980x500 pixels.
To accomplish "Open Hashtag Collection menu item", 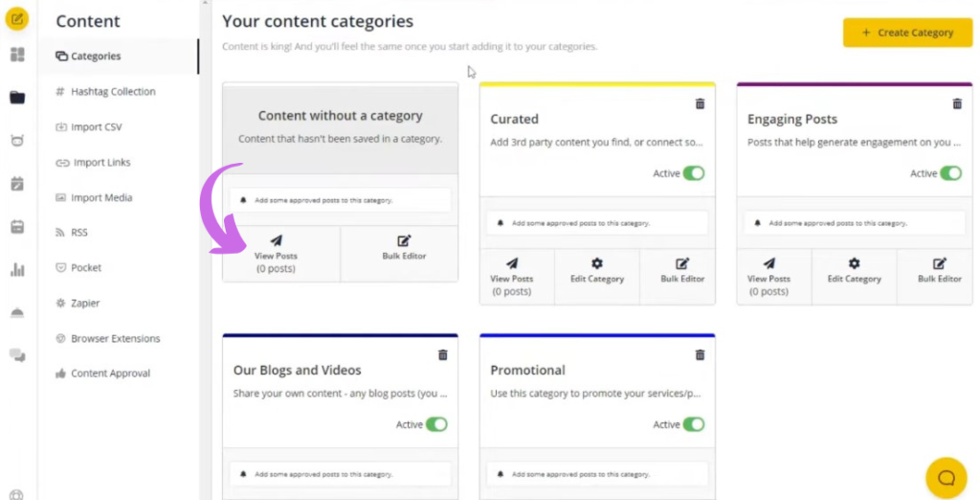I will pos(105,91).
